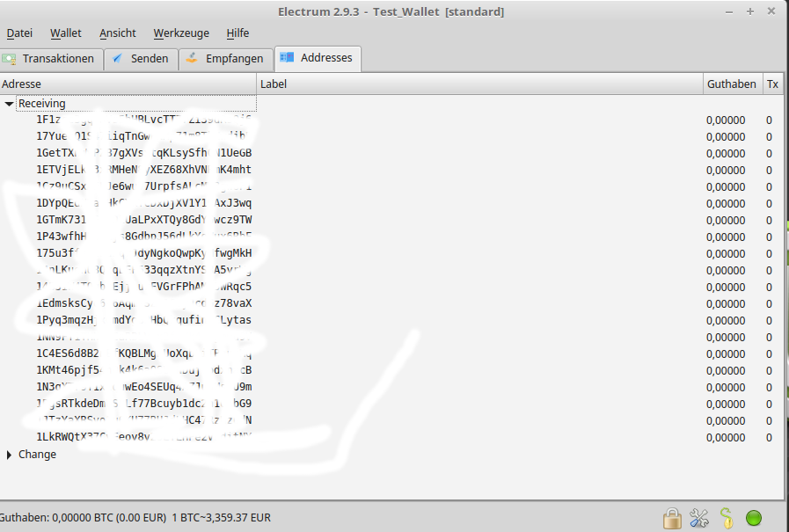The height and width of the screenshot is (532, 789).
Task: Sort by the Tx column header
Action: (x=772, y=84)
